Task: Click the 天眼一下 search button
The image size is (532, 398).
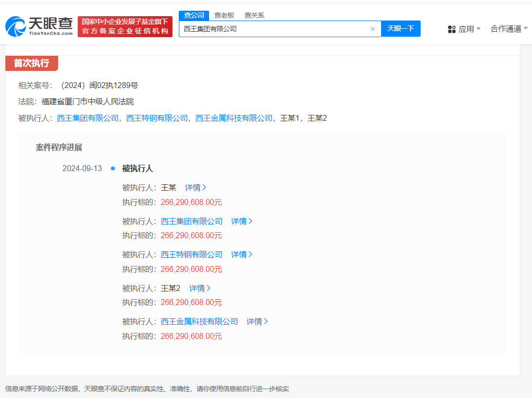Action: 401,28
